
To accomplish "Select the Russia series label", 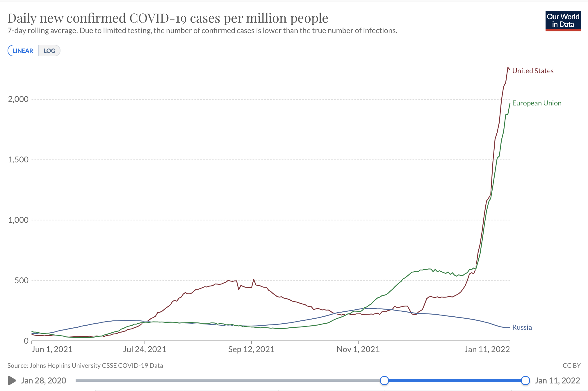I will (x=522, y=327).
